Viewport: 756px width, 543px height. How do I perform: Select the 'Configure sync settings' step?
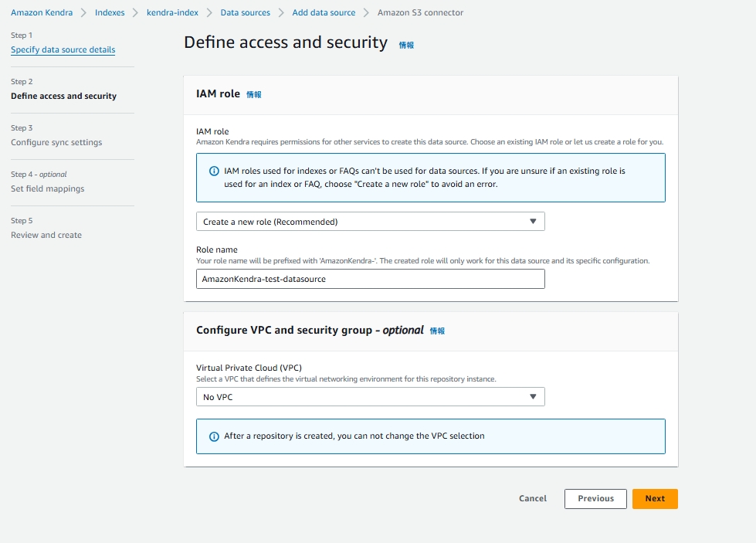(x=56, y=143)
